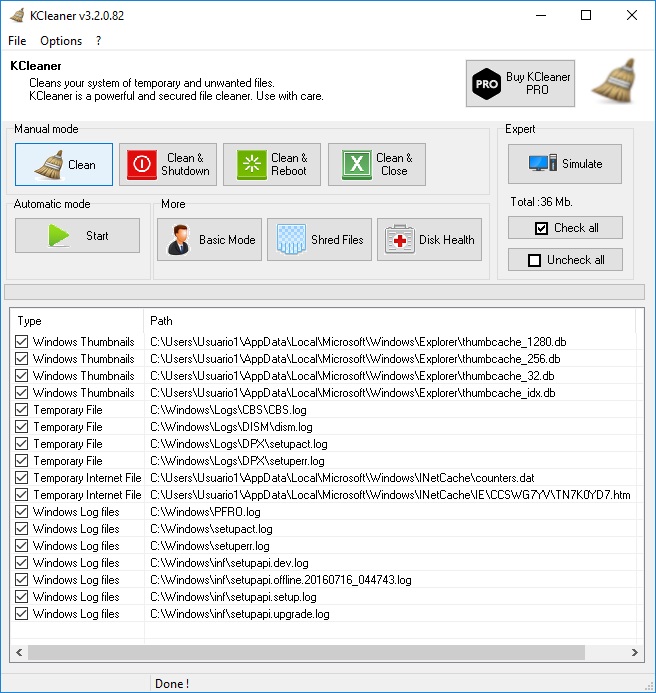Image resolution: width=656 pixels, height=693 pixels.
Task: Open the File menu
Action: point(17,41)
